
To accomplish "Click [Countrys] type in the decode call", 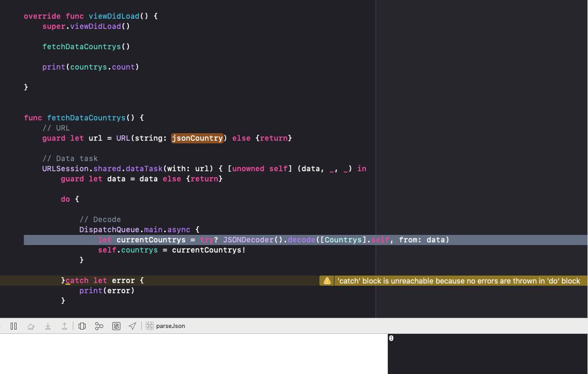I will click(343, 240).
